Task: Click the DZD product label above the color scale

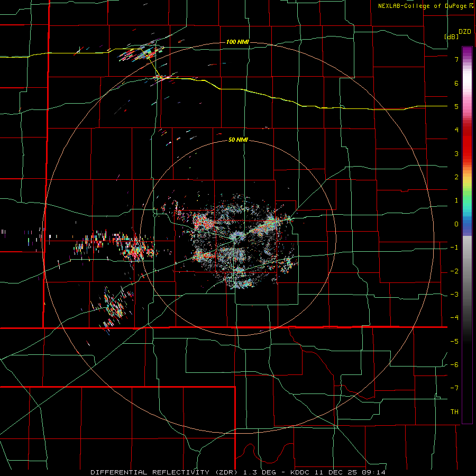Action: click(465, 32)
